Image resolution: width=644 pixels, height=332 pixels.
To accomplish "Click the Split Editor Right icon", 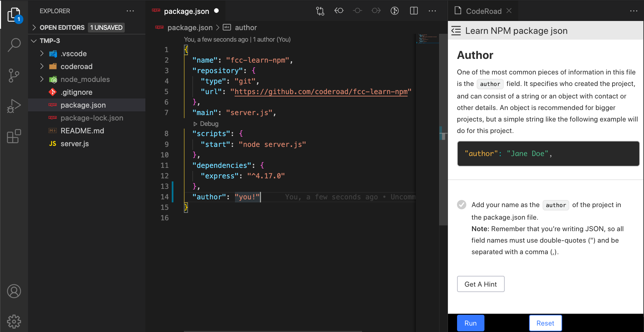I will pos(414,11).
